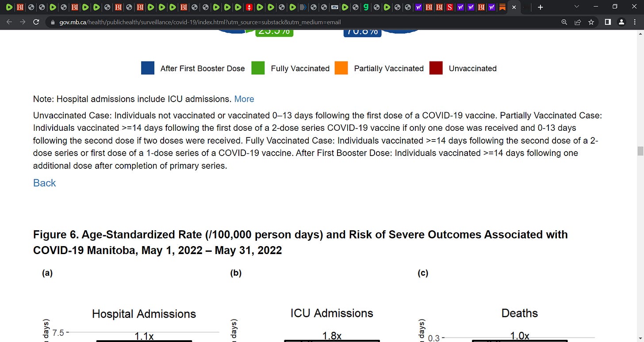Image resolution: width=644 pixels, height=342 pixels.
Task: Open the Chrome three-dot menu
Action: tap(635, 22)
